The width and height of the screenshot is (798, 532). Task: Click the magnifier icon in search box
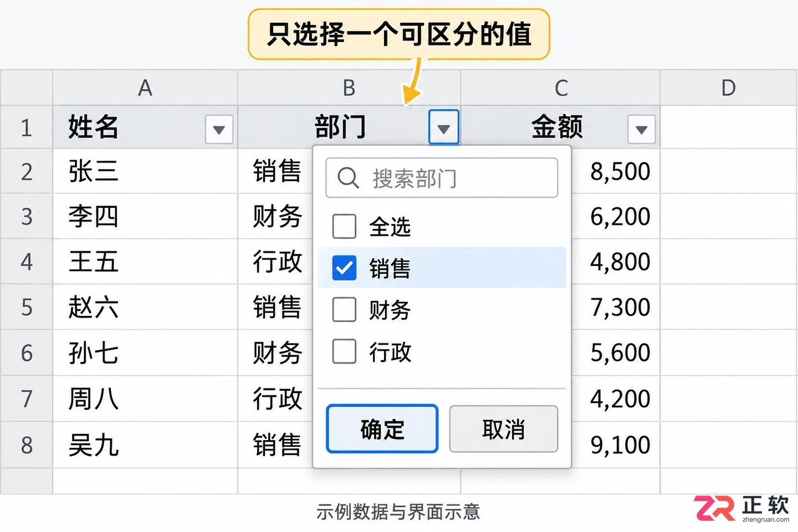coord(348,178)
